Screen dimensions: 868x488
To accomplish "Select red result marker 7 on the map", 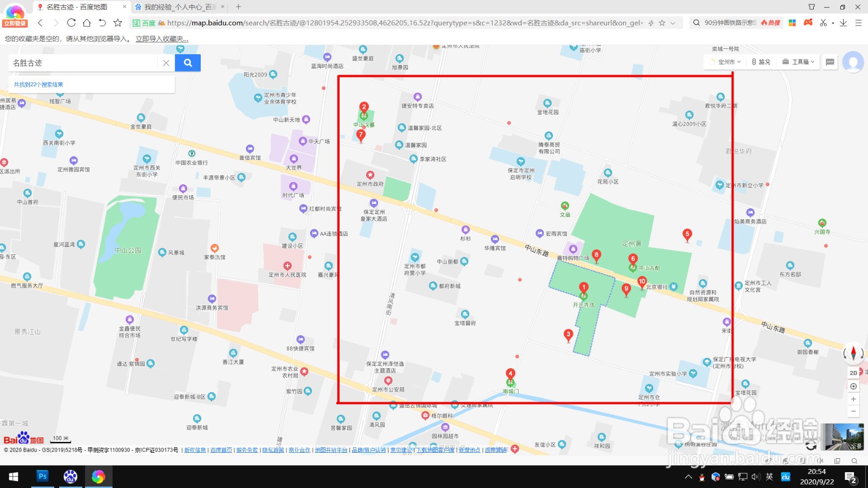I will point(361,136).
